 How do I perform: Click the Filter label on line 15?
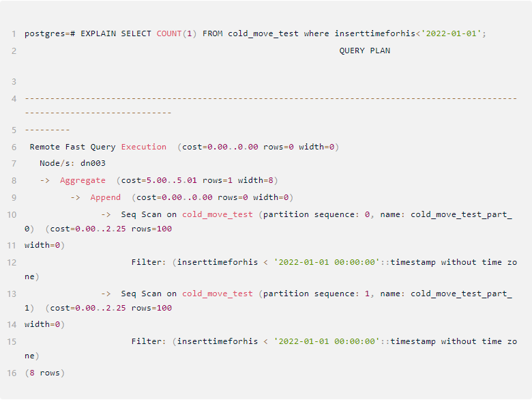pos(149,341)
